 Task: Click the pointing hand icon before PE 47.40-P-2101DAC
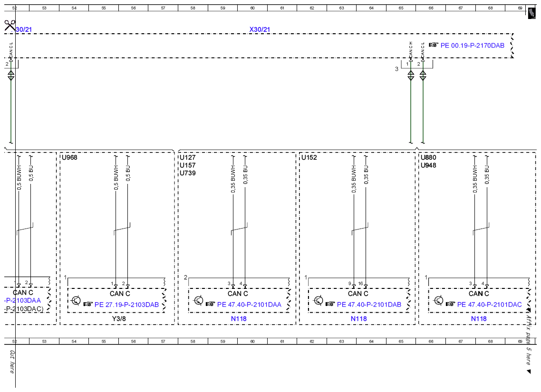point(451,304)
